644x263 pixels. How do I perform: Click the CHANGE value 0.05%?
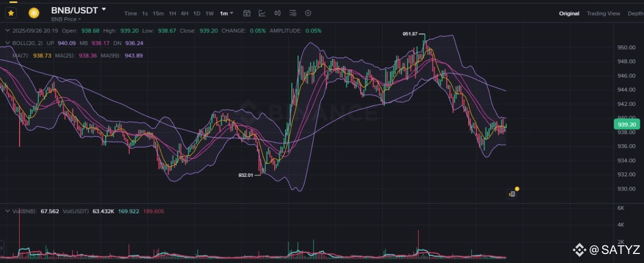tap(258, 31)
